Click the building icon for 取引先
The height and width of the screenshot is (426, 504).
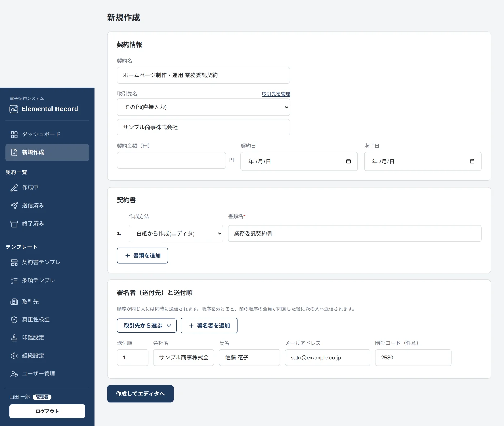(x=14, y=301)
